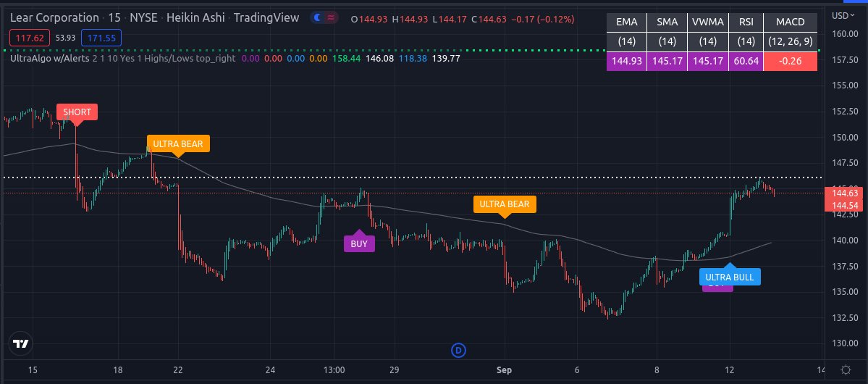Click the SMA table header cell

667,22
